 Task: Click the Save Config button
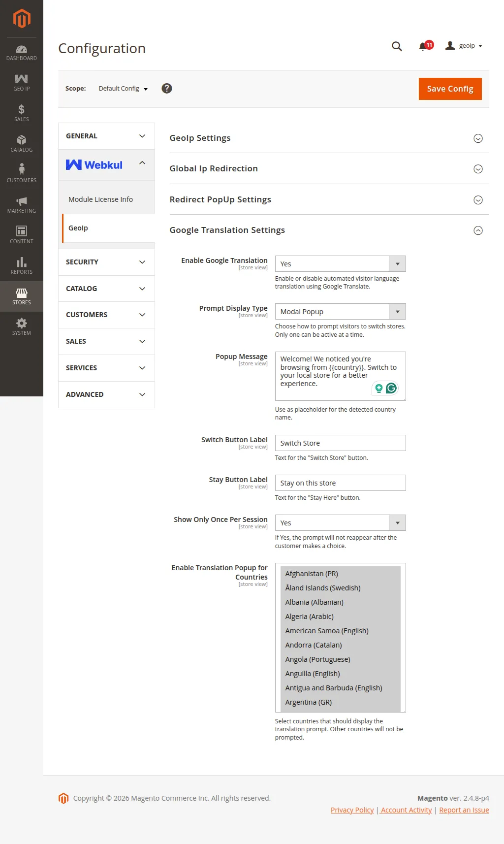pyautogui.click(x=450, y=89)
